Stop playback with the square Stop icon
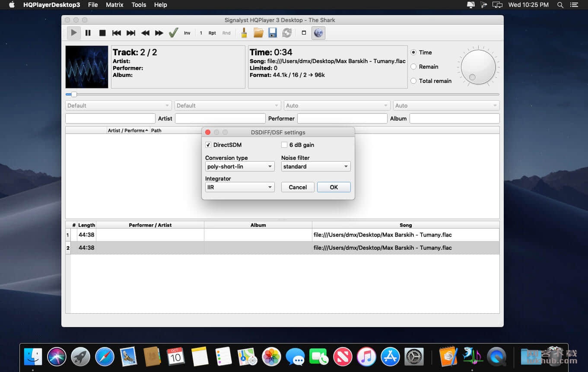The image size is (588, 372). (x=102, y=33)
